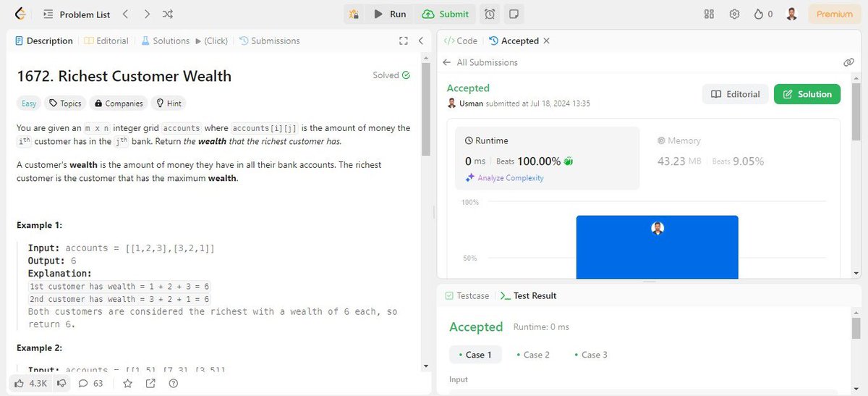Expand the Companies tag

[x=119, y=104]
